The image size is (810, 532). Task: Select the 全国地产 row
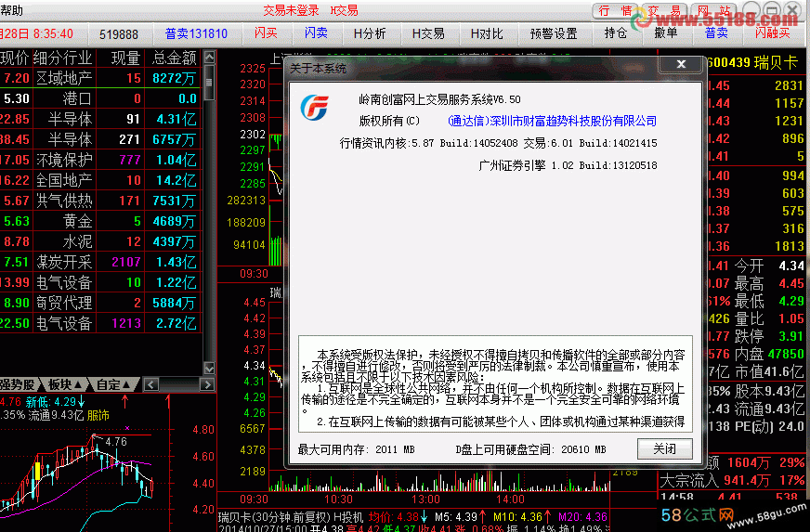(100, 180)
